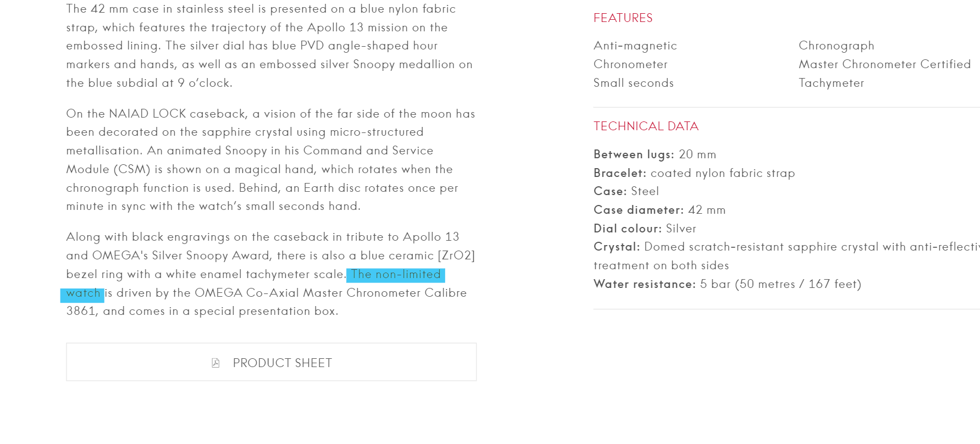This screenshot has height=444, width=980.
Task: Click the Chronograph feature
Action: (x=836, y=46)
